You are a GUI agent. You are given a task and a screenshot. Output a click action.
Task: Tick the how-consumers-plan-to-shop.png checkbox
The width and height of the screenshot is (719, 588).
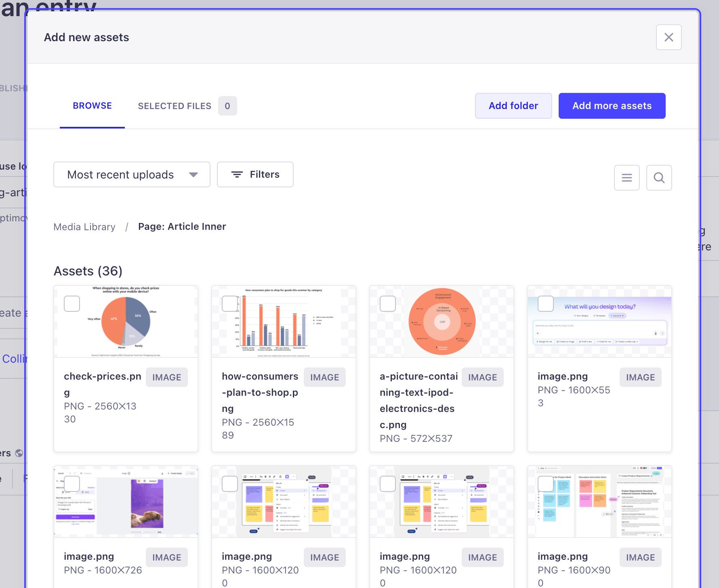[x=230, y=304]
